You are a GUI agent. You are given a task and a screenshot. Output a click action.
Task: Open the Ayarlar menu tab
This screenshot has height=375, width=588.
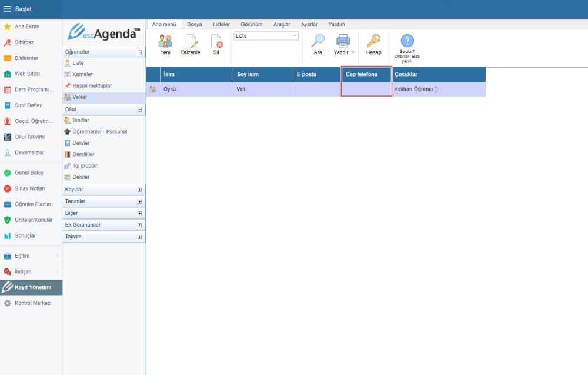tap(309, 24)
